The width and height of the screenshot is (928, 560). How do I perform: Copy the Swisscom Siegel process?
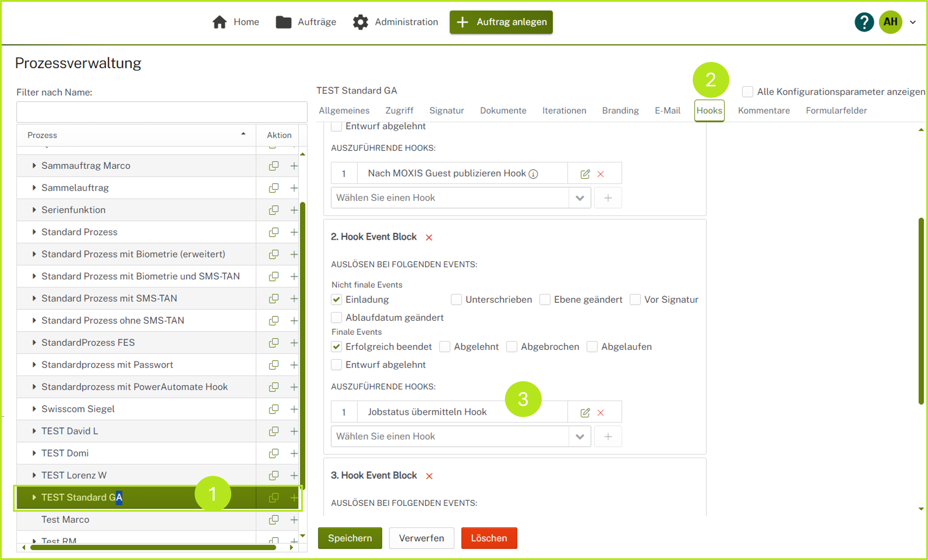click(x=274, y=409)
